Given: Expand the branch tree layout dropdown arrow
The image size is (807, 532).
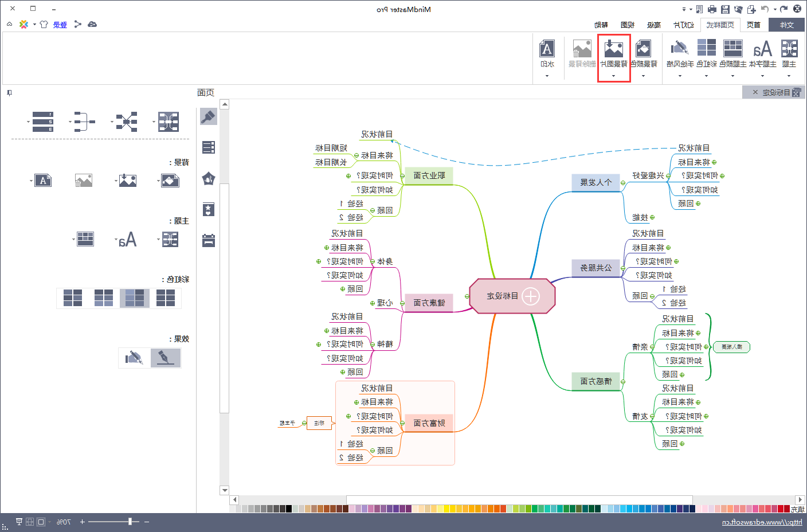Looking at the screenshot, I should tap(70, 122).
